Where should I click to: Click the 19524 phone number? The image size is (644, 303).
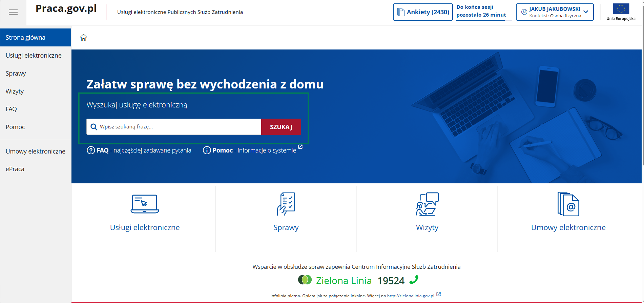click(x=391, y=281)
